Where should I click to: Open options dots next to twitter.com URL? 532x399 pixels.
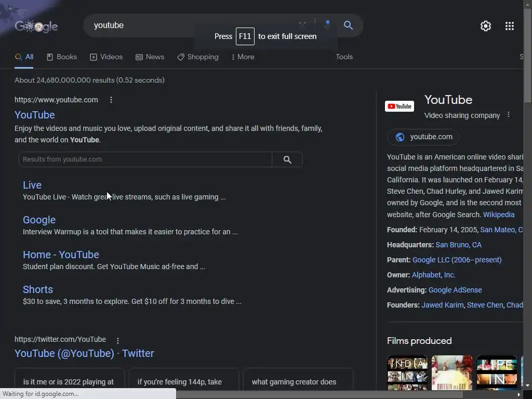[x=118, y=340]
